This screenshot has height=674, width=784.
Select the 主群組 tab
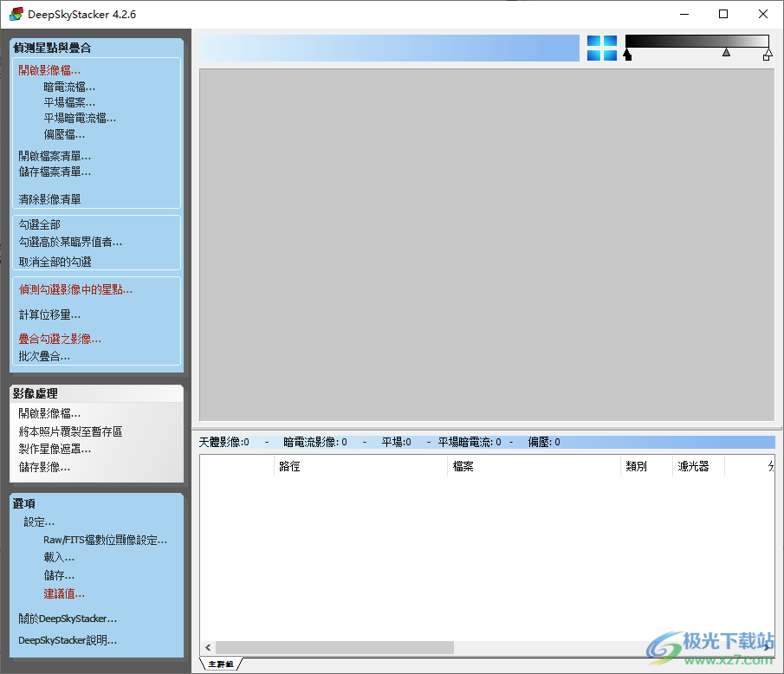pyautogui.click(x=221, y=664)
